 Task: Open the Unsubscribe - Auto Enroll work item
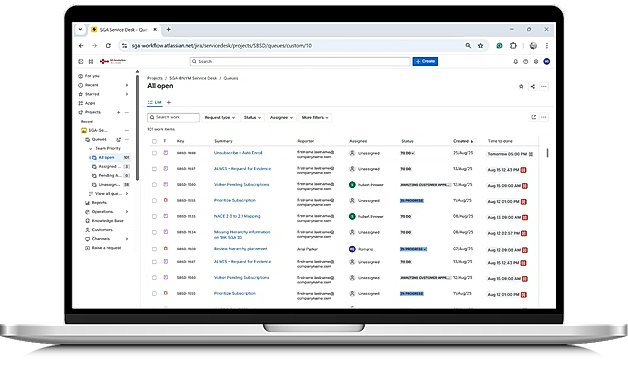[238, 153]
